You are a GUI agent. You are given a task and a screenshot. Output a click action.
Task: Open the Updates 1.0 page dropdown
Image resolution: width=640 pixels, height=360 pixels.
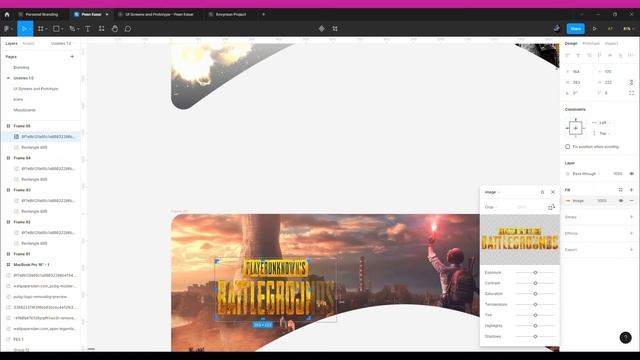point(62,43)
